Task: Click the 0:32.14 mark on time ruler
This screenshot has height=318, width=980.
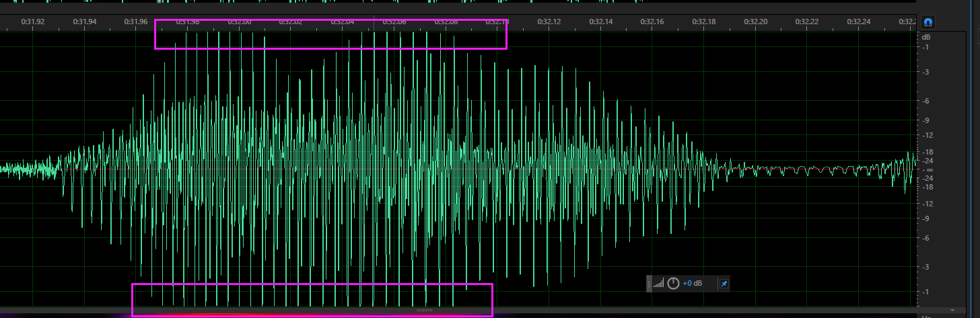Action: [x=600, y=22]
